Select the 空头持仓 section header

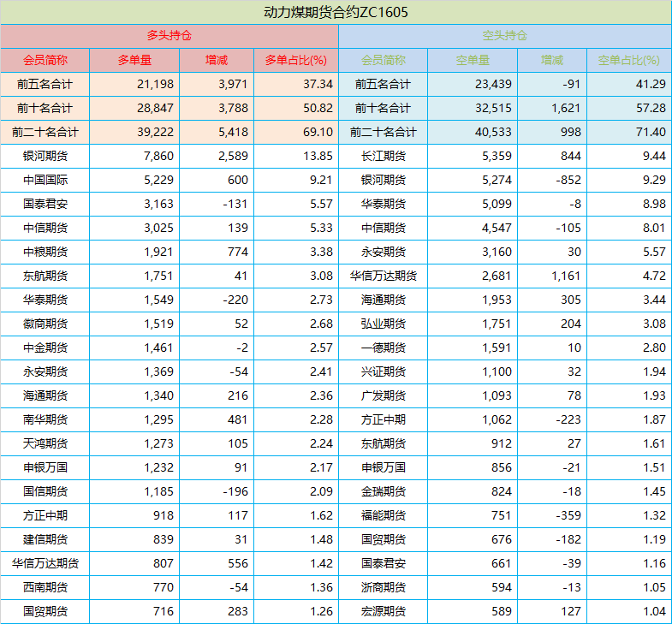[505, 36]
